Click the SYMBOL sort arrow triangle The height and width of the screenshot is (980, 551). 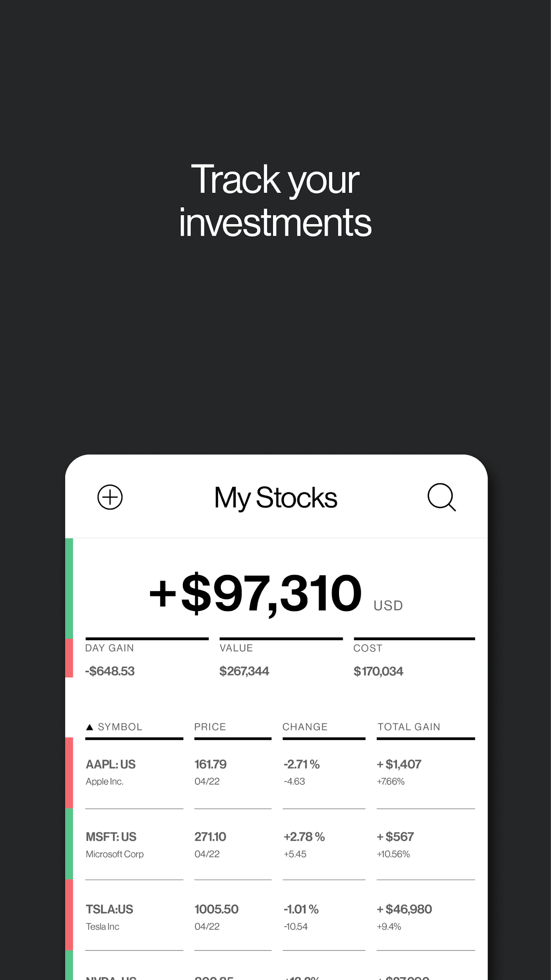point(90,727)
